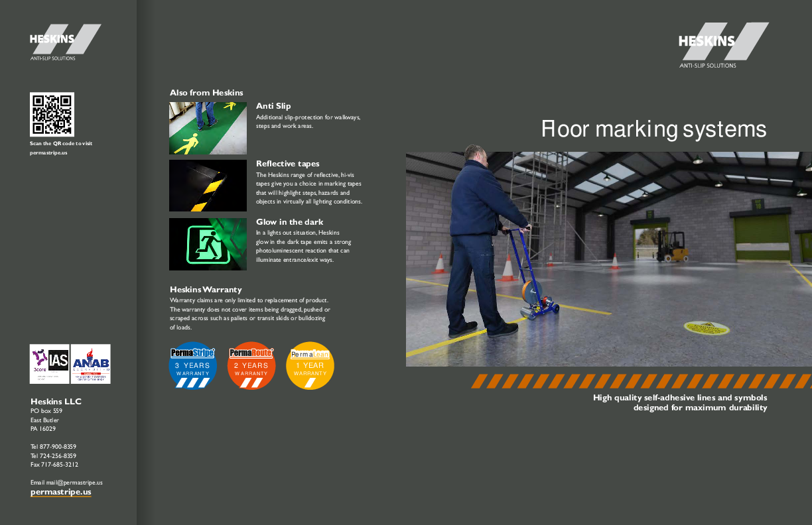This screenshot has height=525, width=812.
Task: Click the ANAB accreditation badge
Action: [91, 363]
